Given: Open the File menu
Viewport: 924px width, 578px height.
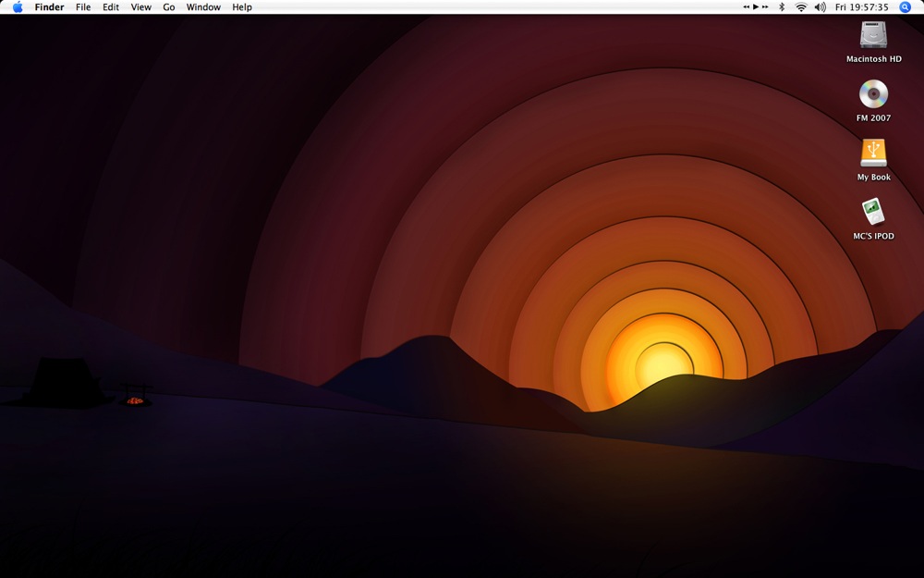Looking at the screenshot, I should pyautogui.click(x=83, y=7).
